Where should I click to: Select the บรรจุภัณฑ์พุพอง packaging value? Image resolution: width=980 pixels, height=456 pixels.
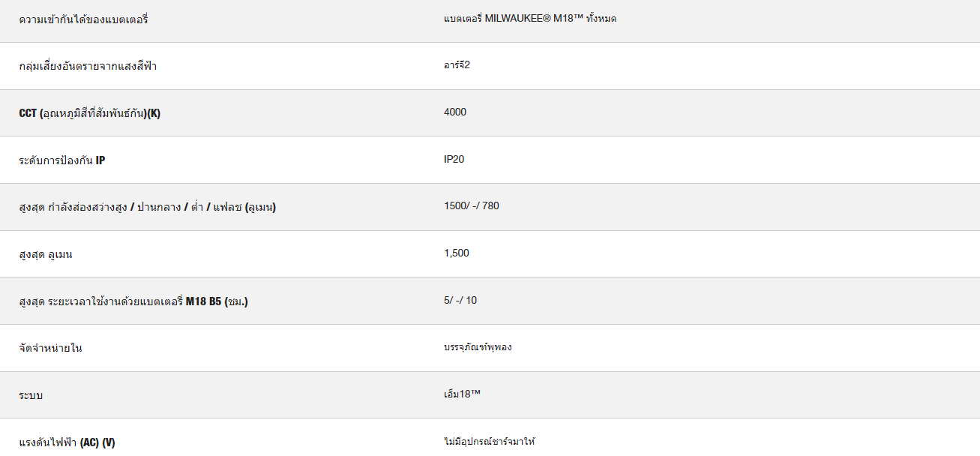click(x=478, y=347)
